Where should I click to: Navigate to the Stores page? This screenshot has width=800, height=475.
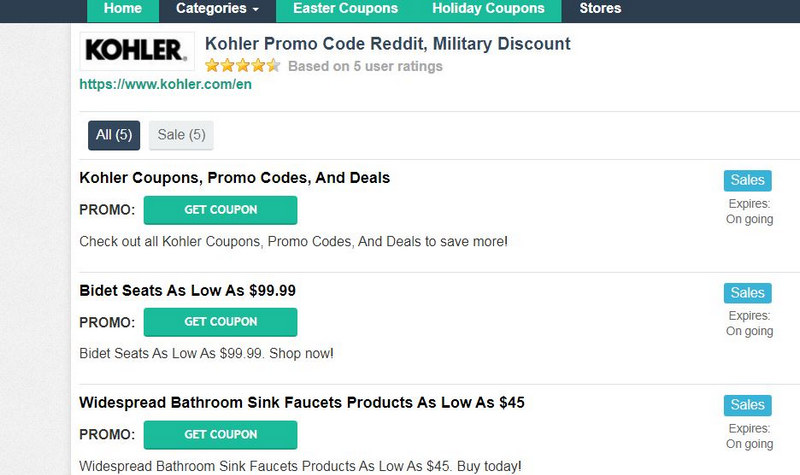[600, 9]
